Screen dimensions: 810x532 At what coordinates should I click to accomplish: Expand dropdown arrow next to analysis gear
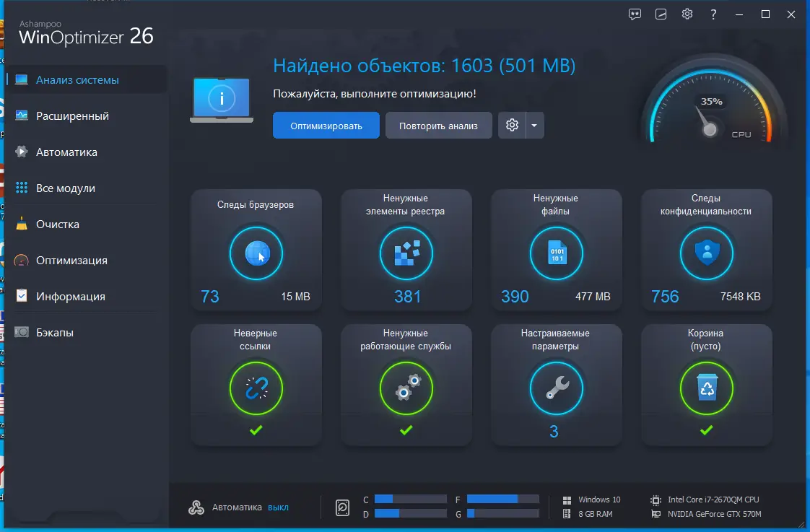(x=535, y=126)
